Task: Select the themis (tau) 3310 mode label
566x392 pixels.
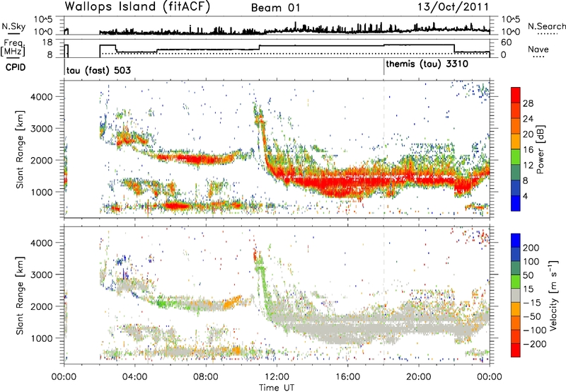Action: pos(427,64)
